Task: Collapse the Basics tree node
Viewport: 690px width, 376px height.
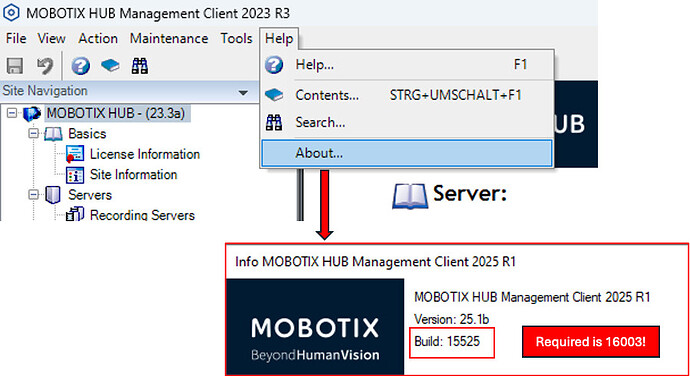Action: click(x=33, y=133)
